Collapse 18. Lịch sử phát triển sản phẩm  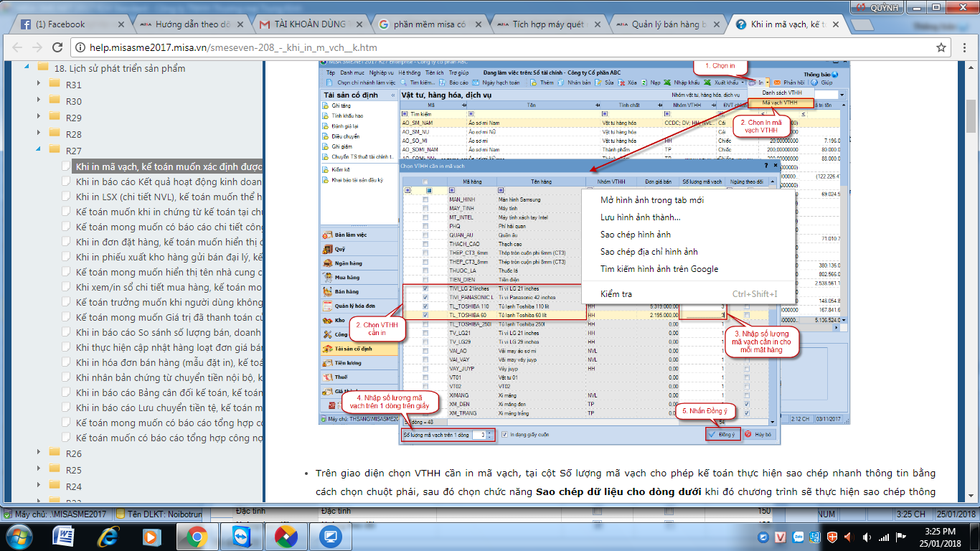pos(27,67)
